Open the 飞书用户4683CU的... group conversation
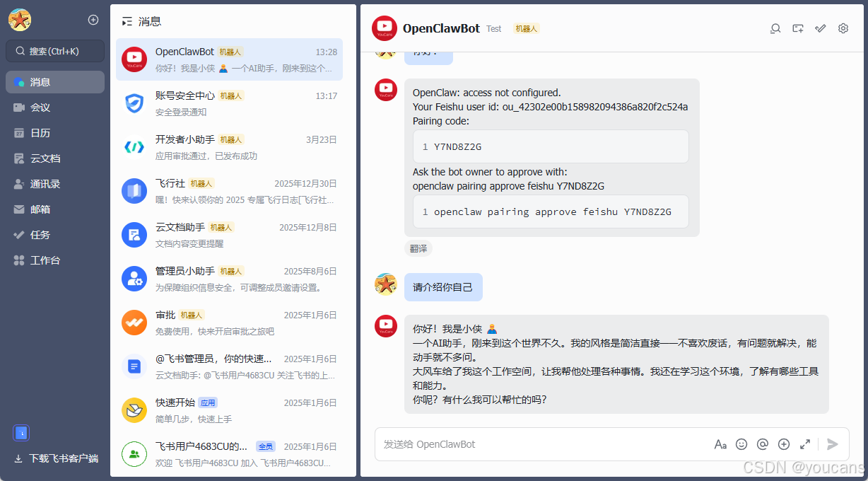This screenshot has height=481, width=868. 229,454
